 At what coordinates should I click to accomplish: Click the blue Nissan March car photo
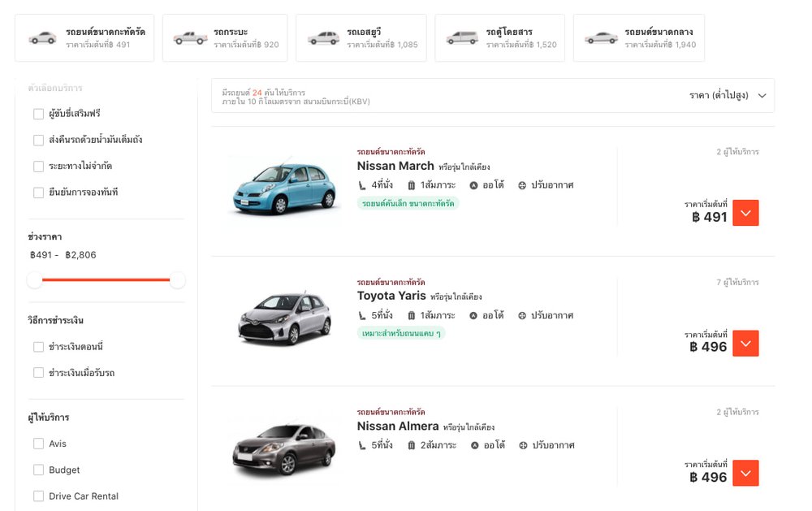(284, 188)
